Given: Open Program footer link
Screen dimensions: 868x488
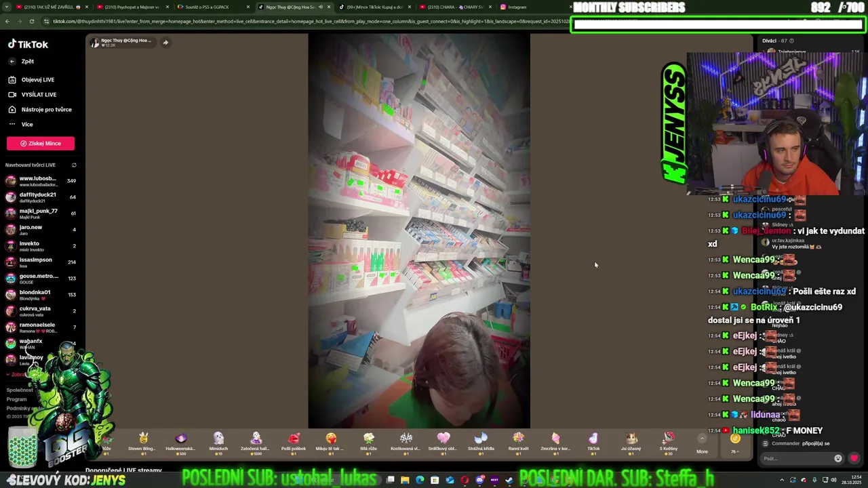Looking at the screenshot, I should tap(16, 399).
